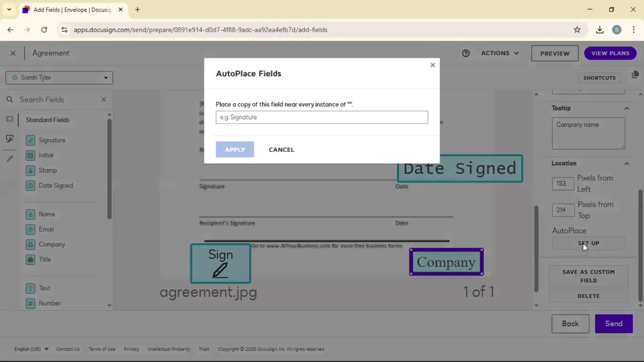Image resolution: width=644 pixels, height=362 pixels.
Task: Click the properties panel scrollbar
Action: (x=640, y=246)
